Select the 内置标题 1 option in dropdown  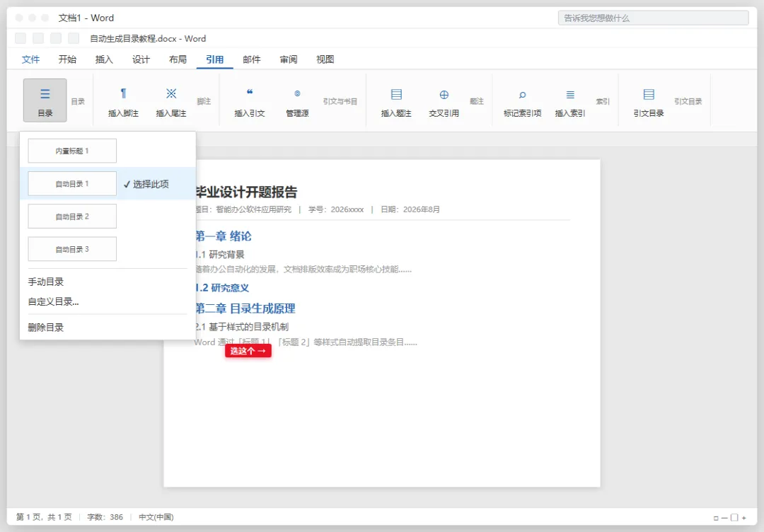[72, 151]
